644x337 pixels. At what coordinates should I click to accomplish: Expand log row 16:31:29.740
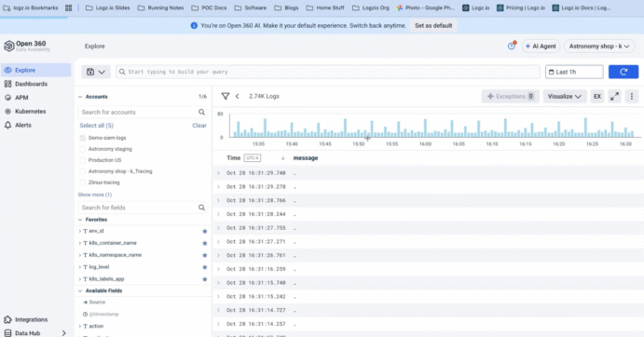pos(218,173)
